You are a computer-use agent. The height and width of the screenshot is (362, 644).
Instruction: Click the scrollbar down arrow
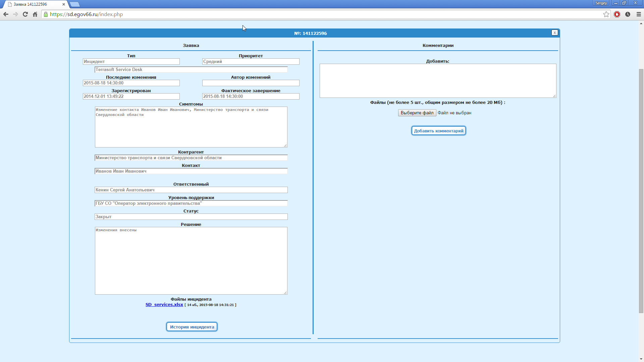[641, 359]
